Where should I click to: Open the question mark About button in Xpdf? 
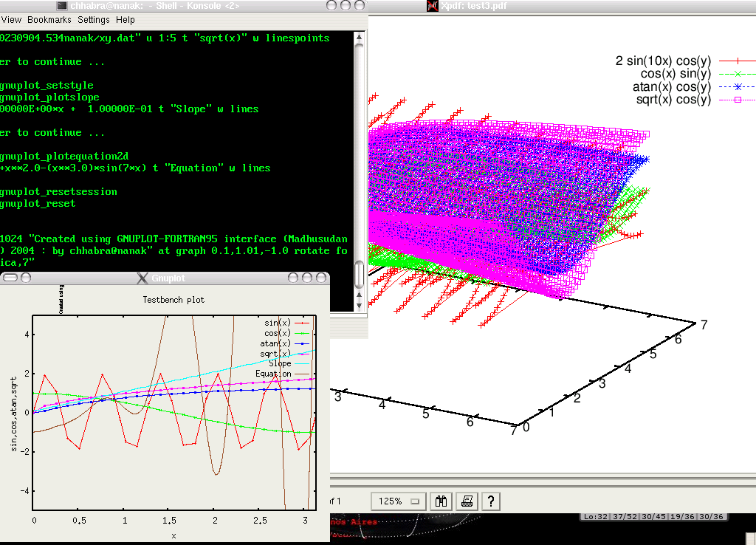(491, 501)
